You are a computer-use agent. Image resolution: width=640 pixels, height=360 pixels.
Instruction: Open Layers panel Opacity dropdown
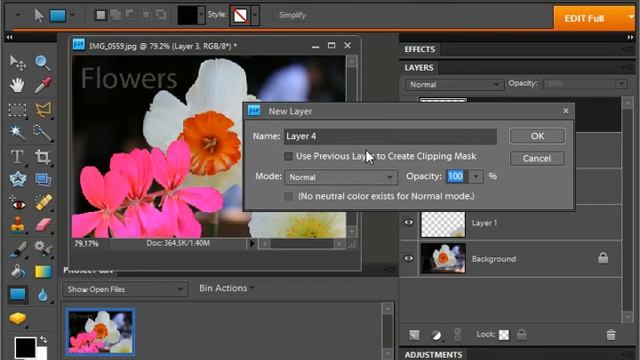point(621,84)
